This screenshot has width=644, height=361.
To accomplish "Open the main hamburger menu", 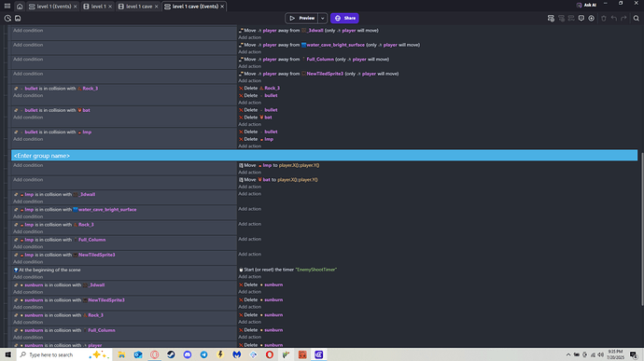I will click(x=7, y=7).
